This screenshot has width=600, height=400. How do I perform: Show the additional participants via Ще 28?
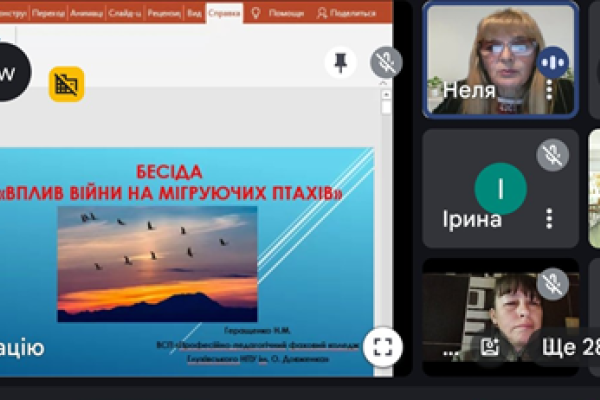pos(567,347)
